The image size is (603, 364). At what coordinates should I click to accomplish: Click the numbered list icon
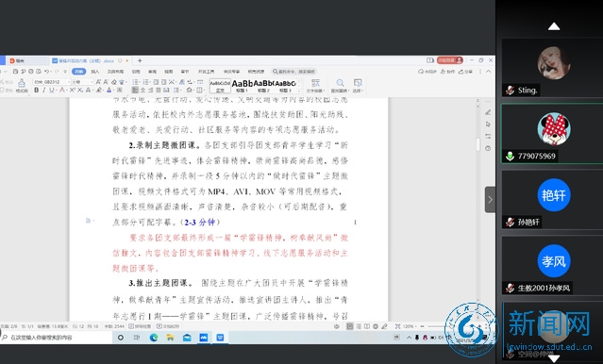(145, 82)
